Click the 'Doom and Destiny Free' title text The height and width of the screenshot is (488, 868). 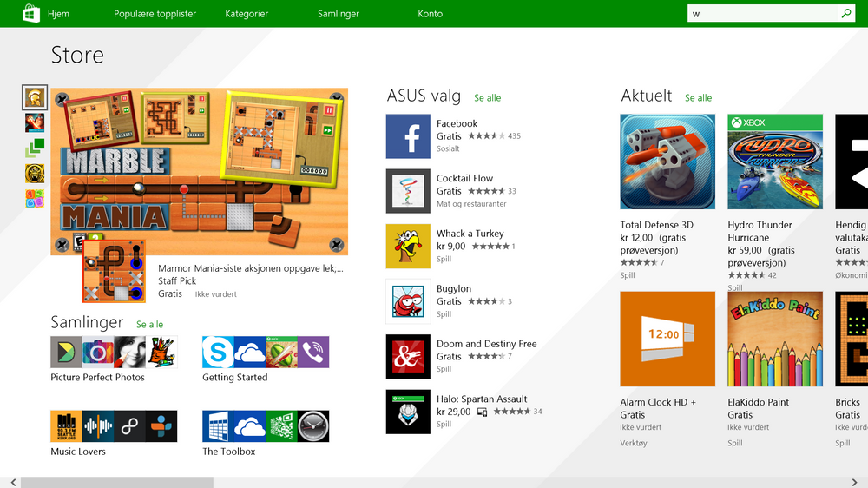[x=487, y=344]
